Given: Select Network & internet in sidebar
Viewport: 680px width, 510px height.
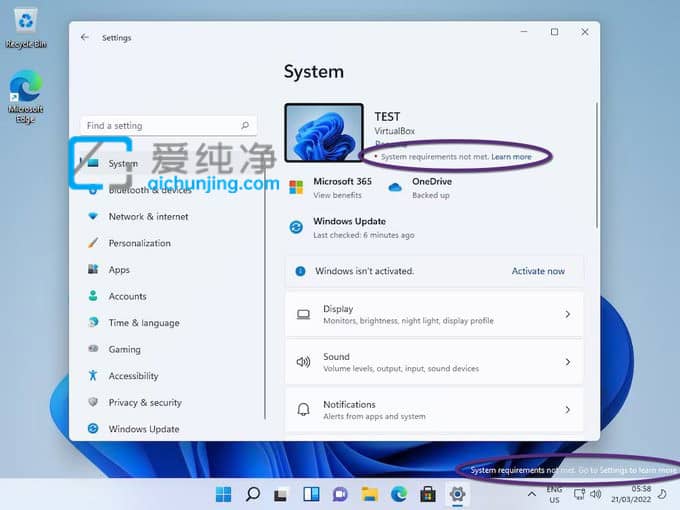Looking at the screenshot, I should pyautogui.click(x=148, y=216).
